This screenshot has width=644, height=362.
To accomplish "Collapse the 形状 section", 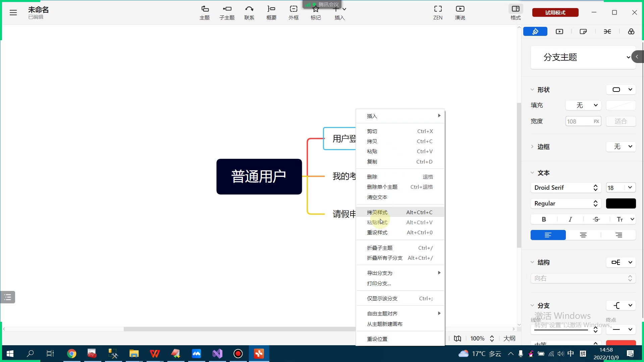I will tap(532, 90).
